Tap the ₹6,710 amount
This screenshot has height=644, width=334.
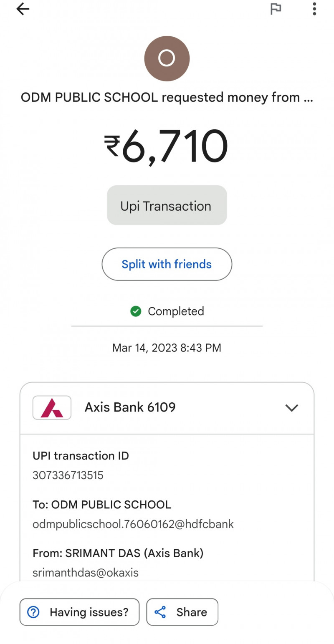[x=167, y=147]
